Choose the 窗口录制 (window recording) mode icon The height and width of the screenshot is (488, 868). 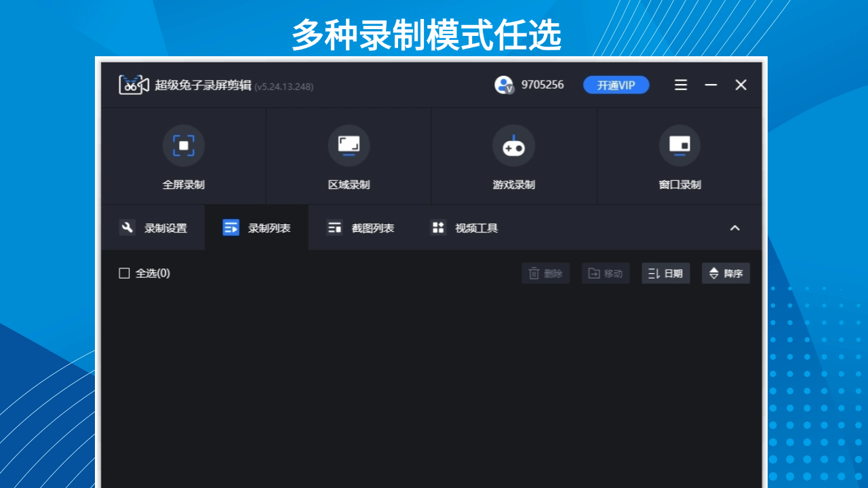(679, 145)
